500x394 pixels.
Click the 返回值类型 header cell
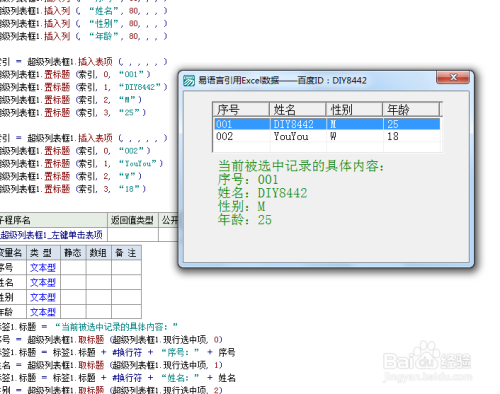(x=133, y=220)
